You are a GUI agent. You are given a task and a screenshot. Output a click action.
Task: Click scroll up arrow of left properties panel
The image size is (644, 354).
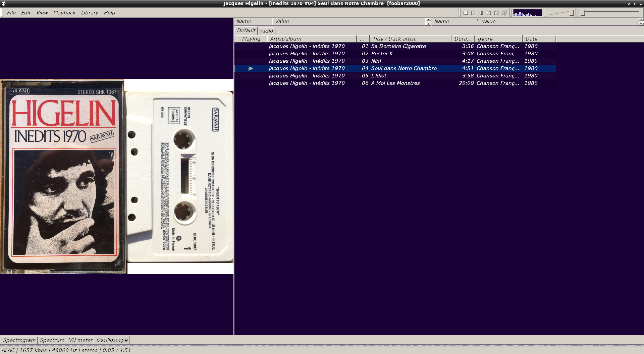click(428, 20)
